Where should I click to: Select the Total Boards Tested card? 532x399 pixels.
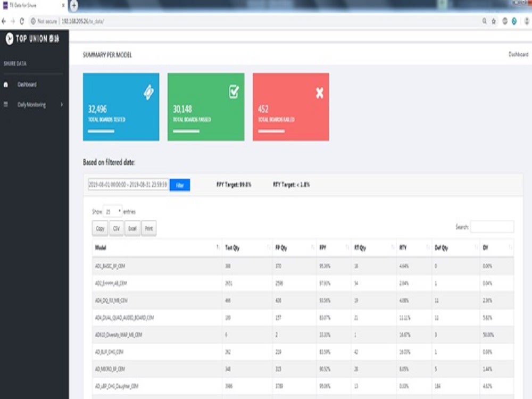121,107
